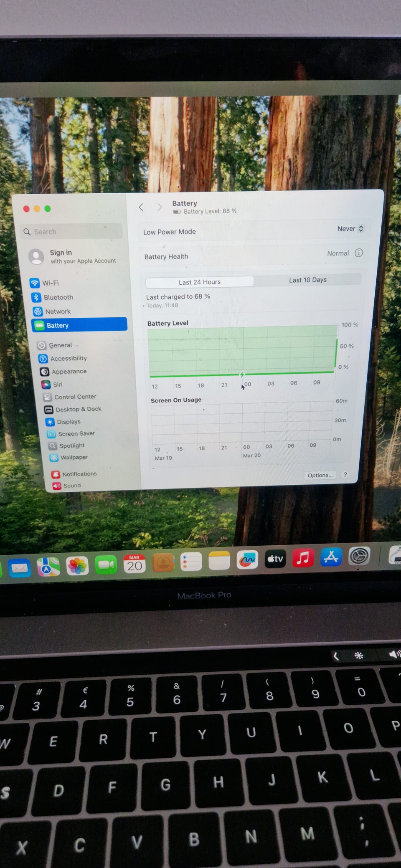
Task: Focus the Search field
Action: pyautogui.click(x=71, y=232)
